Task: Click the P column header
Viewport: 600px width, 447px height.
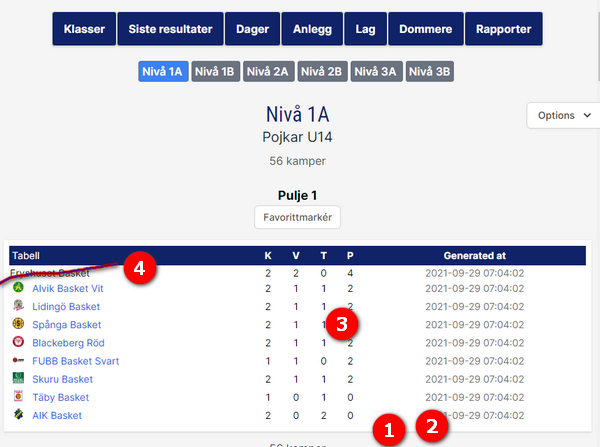Action: [x=350, y=256]
